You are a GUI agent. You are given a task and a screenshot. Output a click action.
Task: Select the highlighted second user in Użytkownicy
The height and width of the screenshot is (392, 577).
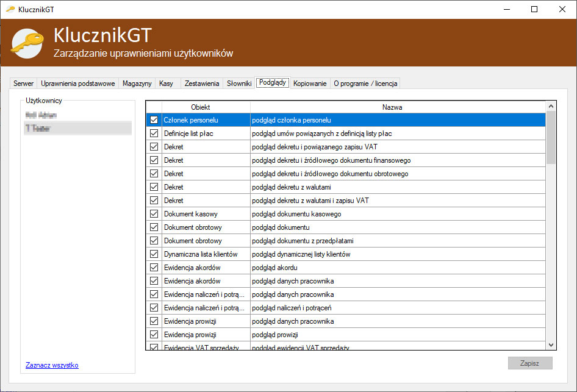[x=77, y=128]
